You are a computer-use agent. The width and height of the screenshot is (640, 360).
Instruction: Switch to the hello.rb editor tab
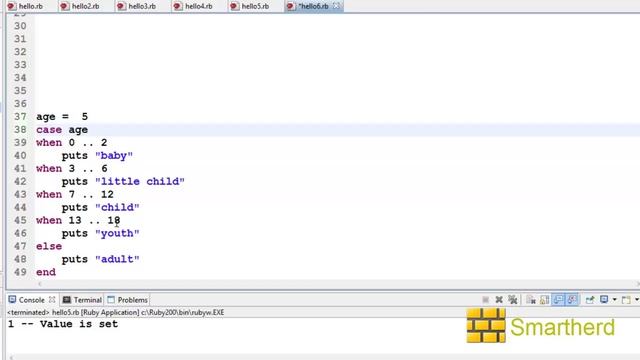(25, 6)
